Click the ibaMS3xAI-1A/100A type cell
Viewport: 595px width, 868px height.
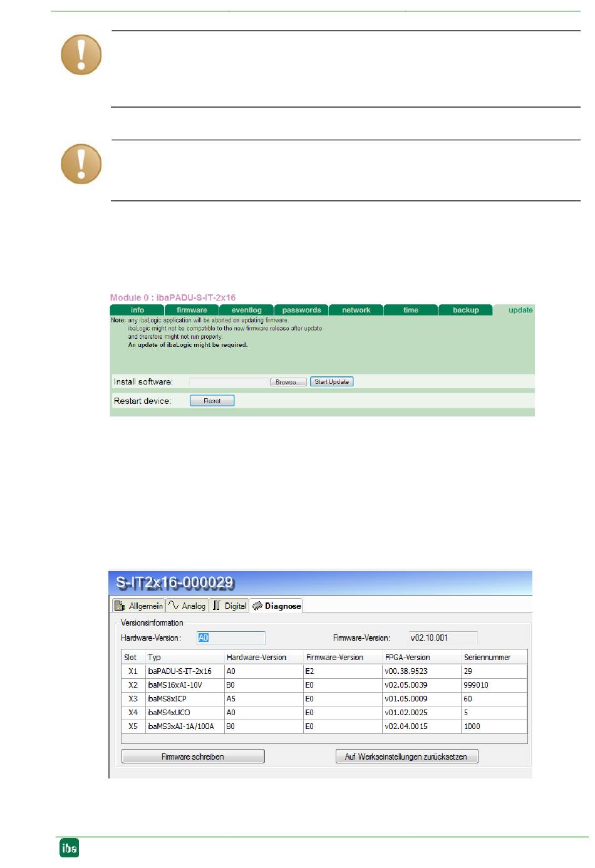(185, 726)
